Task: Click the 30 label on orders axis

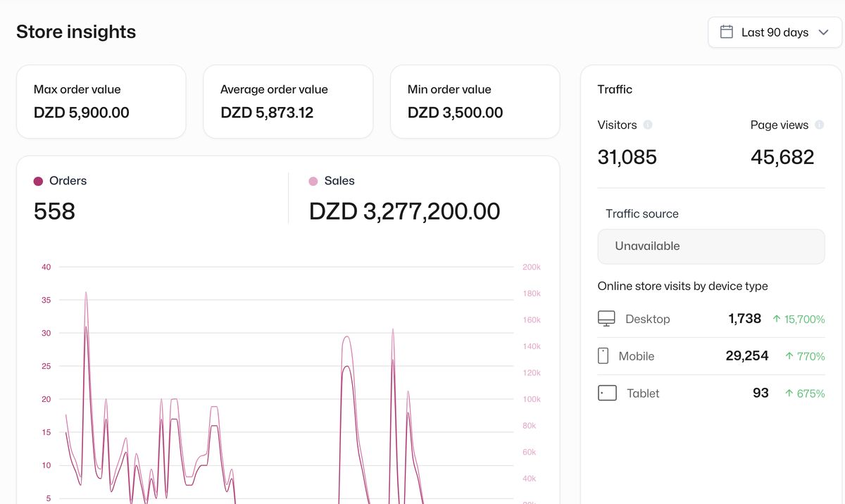Action: coord(46,333)
